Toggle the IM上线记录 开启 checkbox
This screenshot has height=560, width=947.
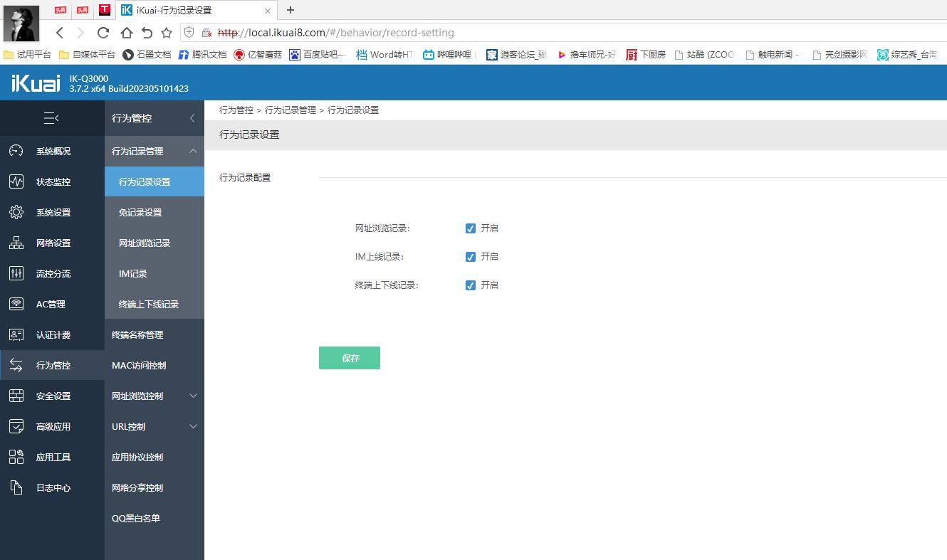471,256
